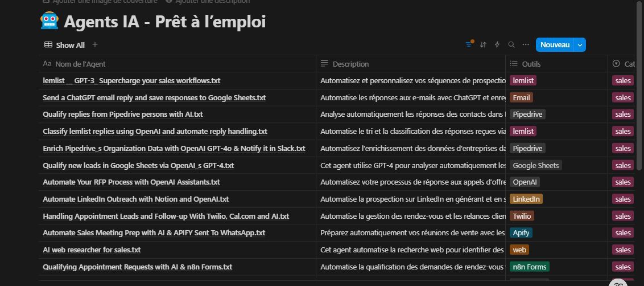Open the three-dots view options menu
The image size is (644, 286).
(526, 44)
